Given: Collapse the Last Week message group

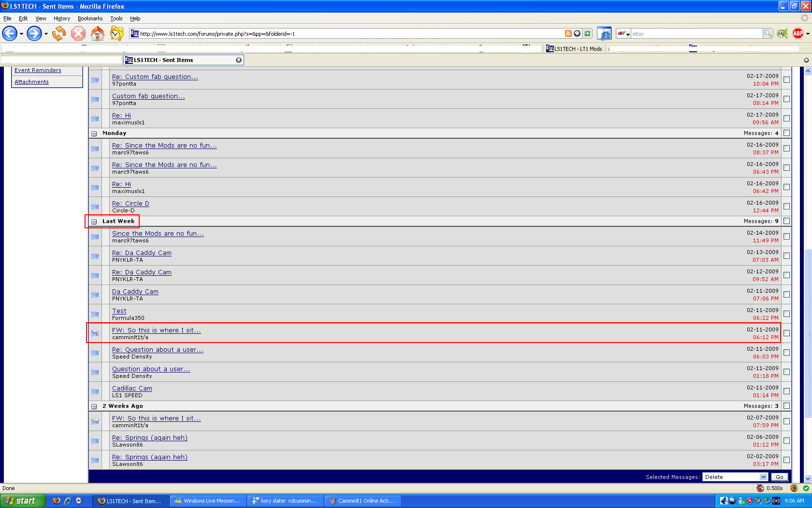Looking at the screenshot, I should tap(94, 222).
